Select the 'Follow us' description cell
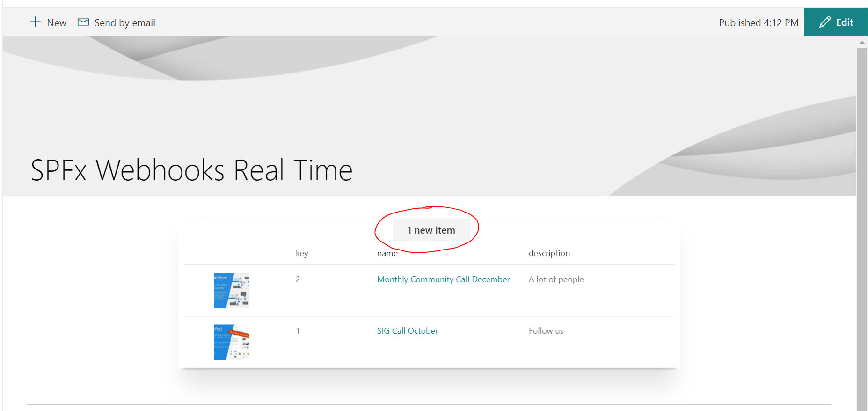The width and height of the screenshot is (868, 411). click(546, 331)
